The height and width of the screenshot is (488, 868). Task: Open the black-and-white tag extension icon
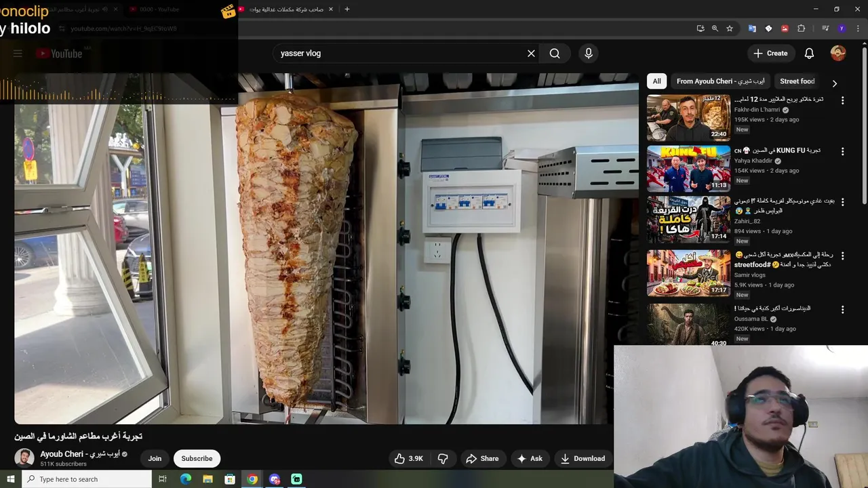[x=768, y=28]
